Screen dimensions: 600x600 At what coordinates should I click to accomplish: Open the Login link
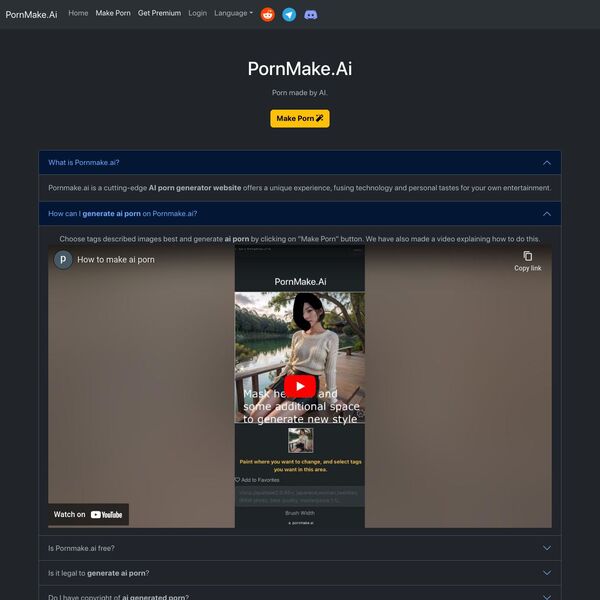coord(197,14)
